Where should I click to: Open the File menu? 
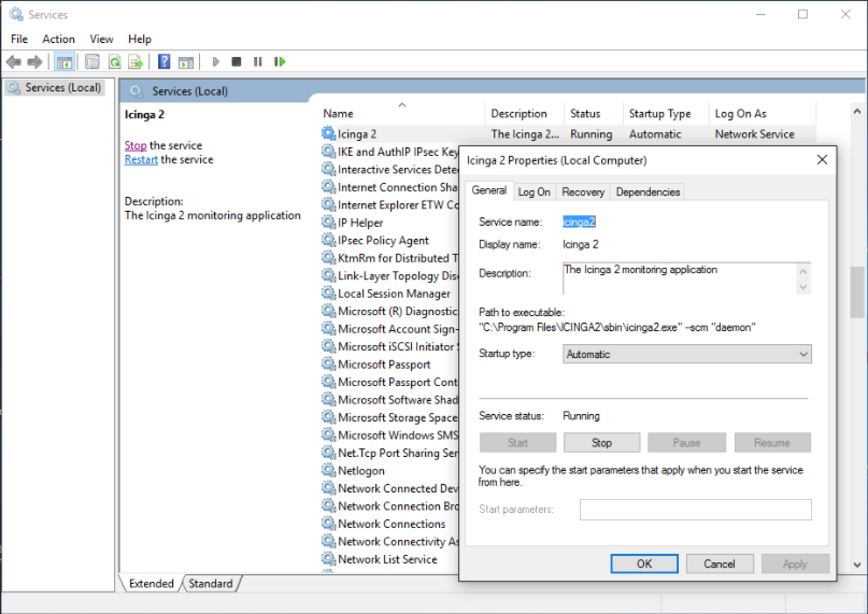click(x=19, y=39)
